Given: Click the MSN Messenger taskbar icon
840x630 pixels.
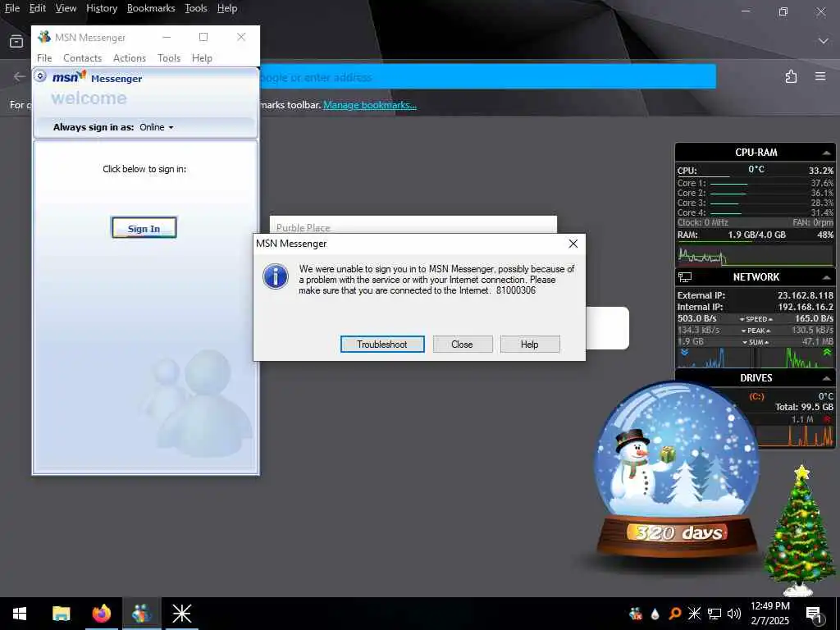Looking at the screenshot, I should click(x=141, y=614).
